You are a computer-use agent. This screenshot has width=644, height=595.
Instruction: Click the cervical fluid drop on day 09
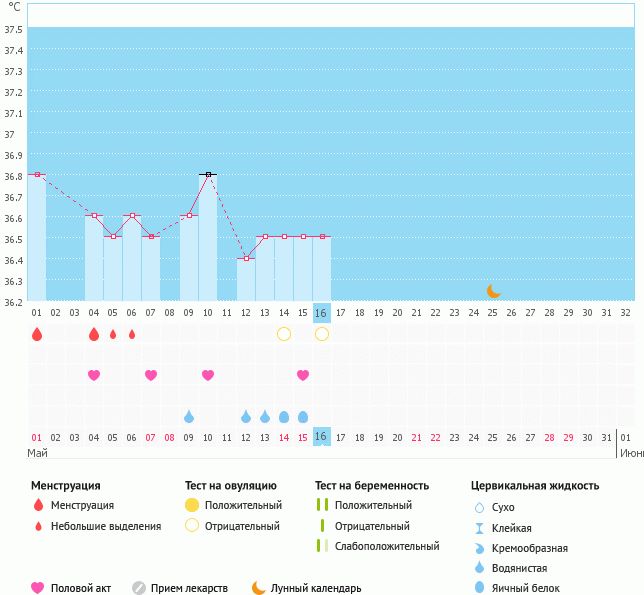(x=189, y=416)
